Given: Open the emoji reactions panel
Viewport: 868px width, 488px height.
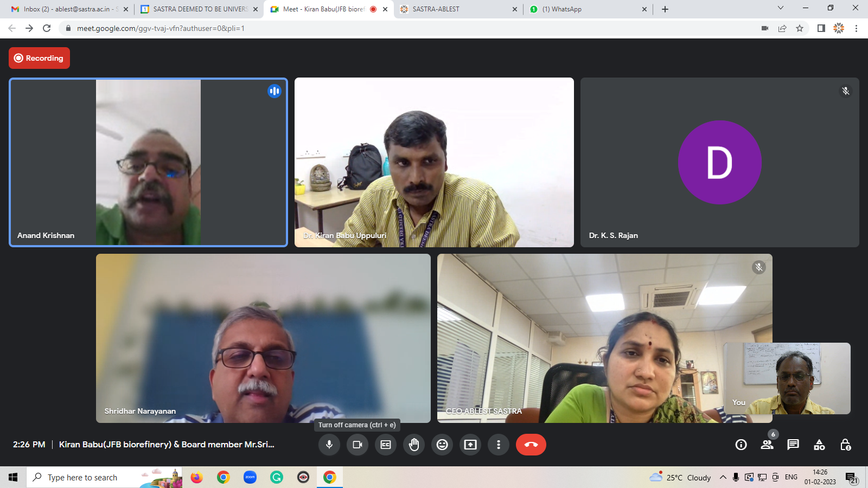Looking at the screenshot, I should tap(442, 445).
